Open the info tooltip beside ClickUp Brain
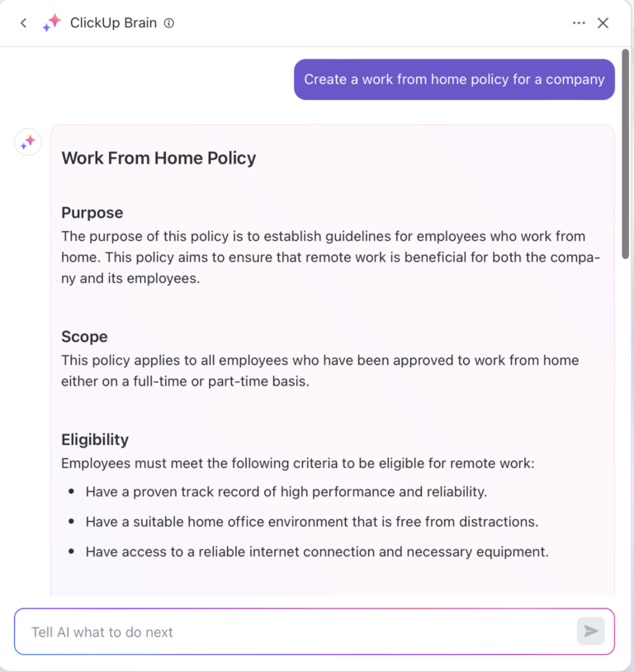This screenshot has width=634, height=672. [x=169, y=23]
